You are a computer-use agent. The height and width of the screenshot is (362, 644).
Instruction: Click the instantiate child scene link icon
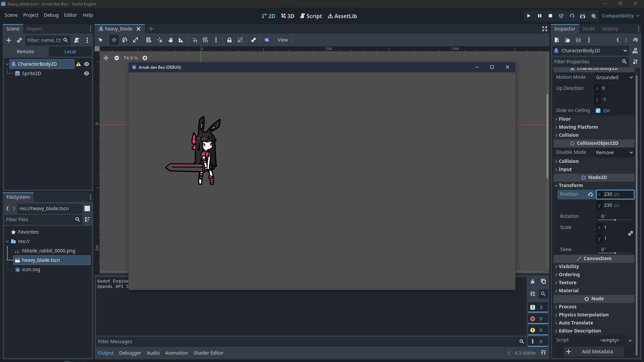(x=19, y=40)
